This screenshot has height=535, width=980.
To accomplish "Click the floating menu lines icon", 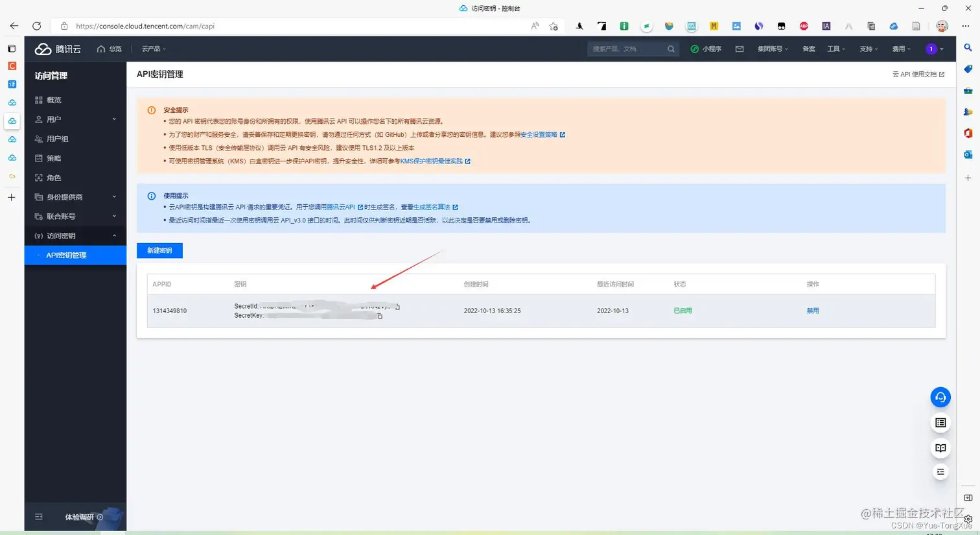I will coord(940,472).
